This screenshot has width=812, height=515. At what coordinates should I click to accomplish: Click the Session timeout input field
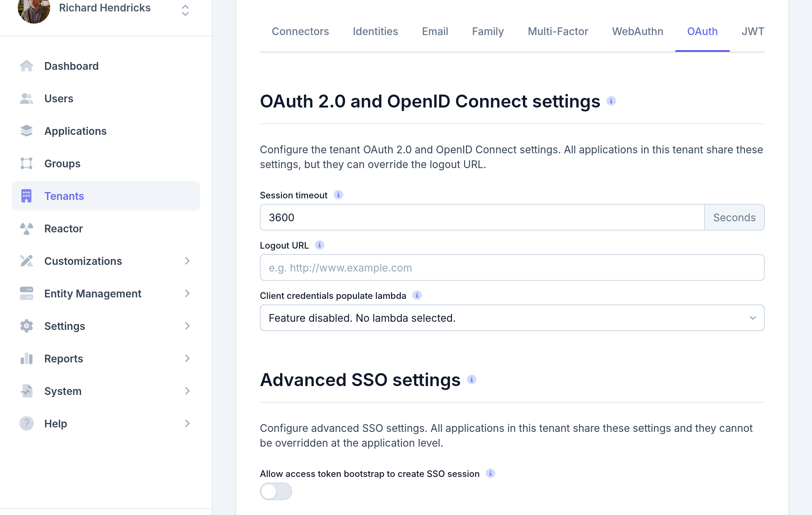(482, 217)
